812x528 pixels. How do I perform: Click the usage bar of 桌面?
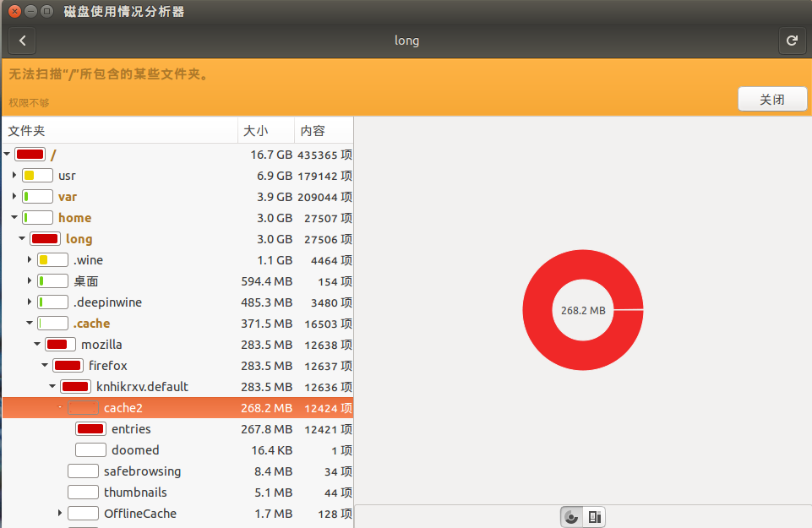tap(52, 281)
